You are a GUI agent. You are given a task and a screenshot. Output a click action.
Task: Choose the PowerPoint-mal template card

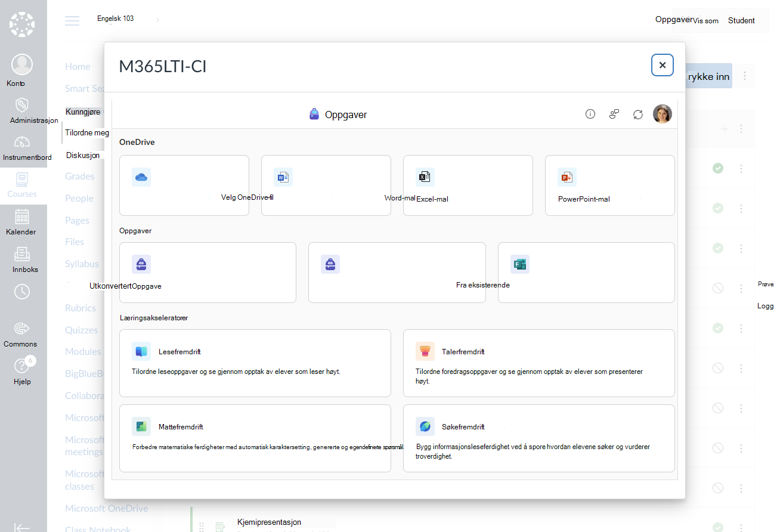[x=610, y=185]
